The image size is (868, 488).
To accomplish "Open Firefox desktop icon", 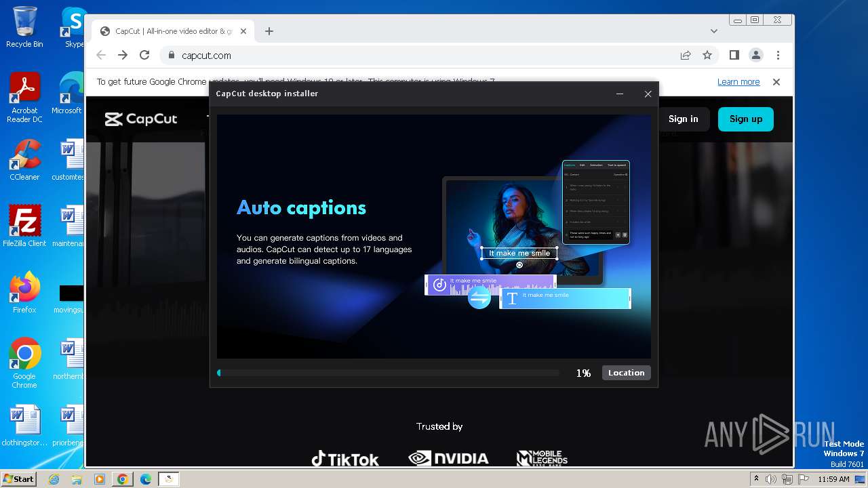I will (24, 293).
